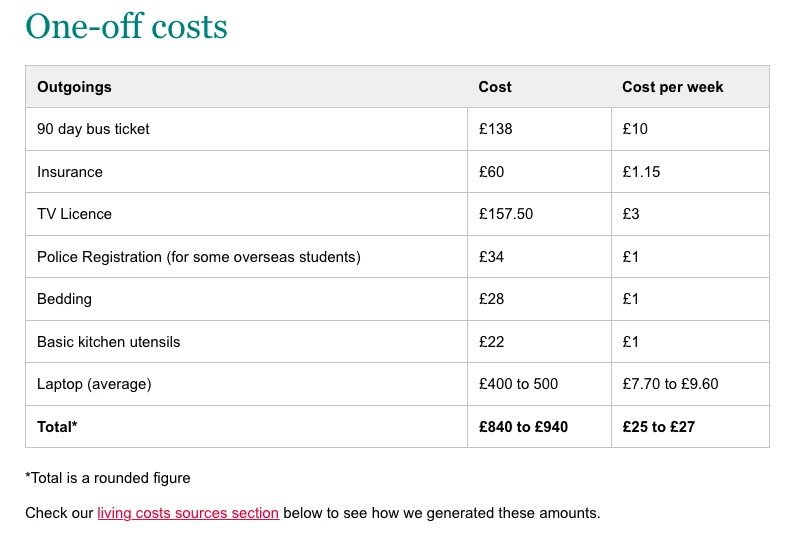
Task: Open the living costs sources section link
Action: 188,513
